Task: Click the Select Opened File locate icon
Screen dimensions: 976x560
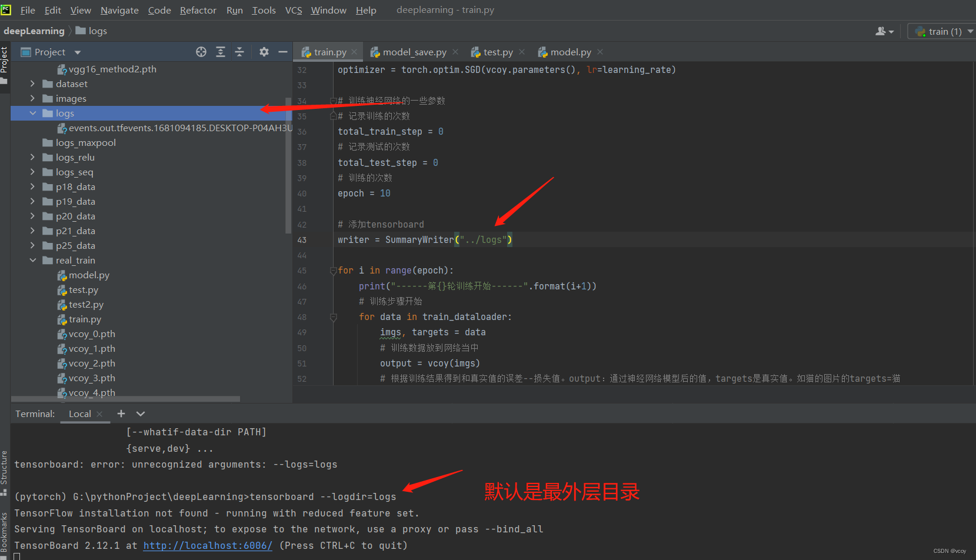Action: point(201,52)
